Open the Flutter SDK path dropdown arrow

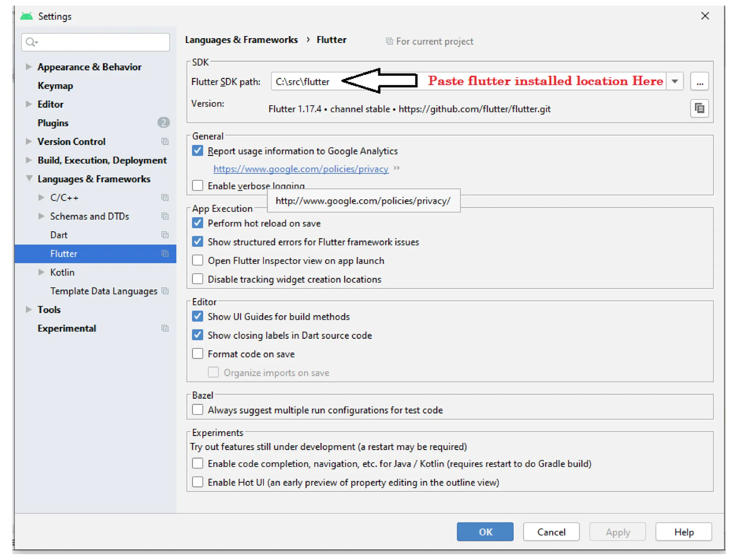click(674, 82)
